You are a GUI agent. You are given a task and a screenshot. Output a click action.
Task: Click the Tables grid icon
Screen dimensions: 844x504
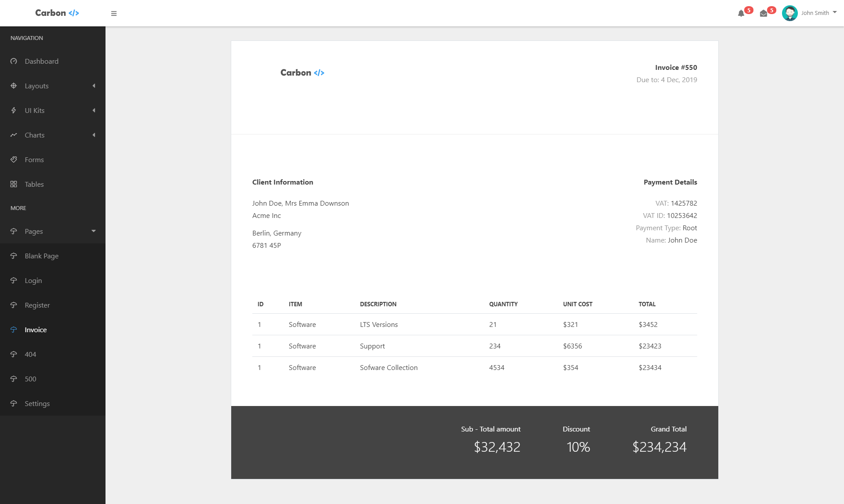[x=14, y=185]
